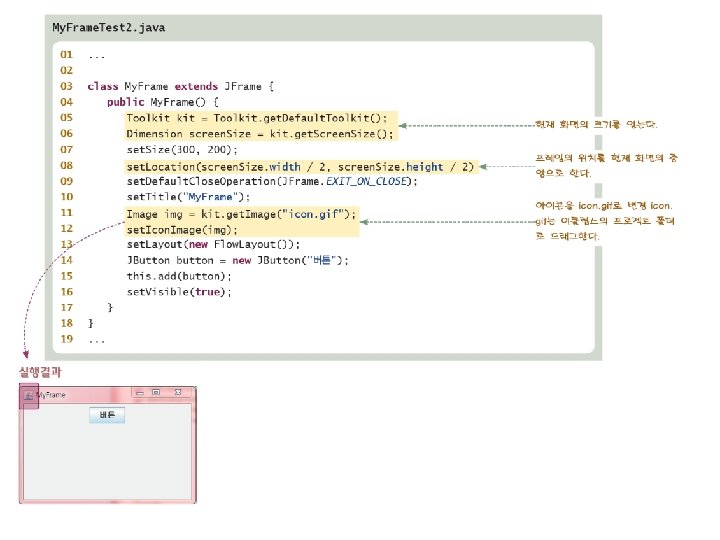Click the line 'Dimension screenSize = kit.getScreenSize();'

point(260,134)
